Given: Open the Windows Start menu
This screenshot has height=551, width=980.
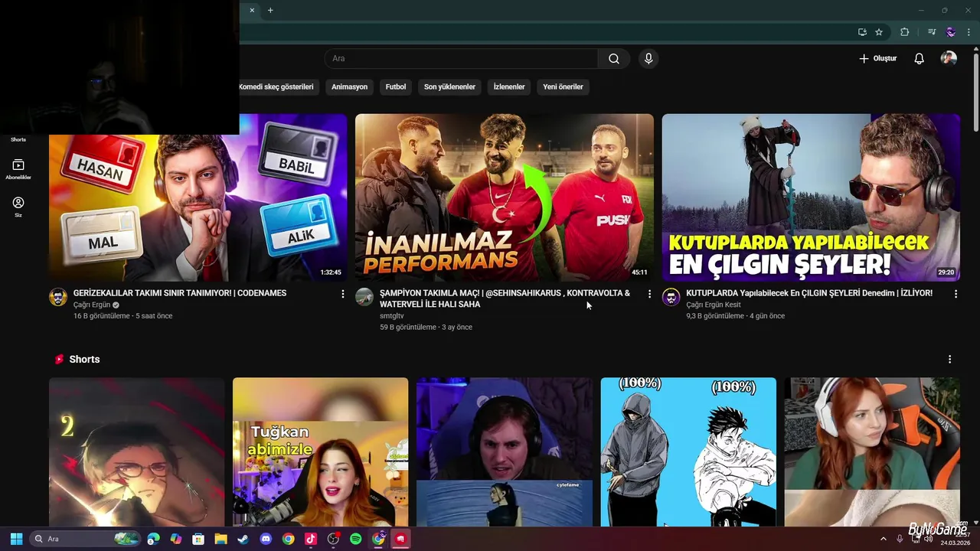Looking at the screenshot, I should tap(16, 539).
